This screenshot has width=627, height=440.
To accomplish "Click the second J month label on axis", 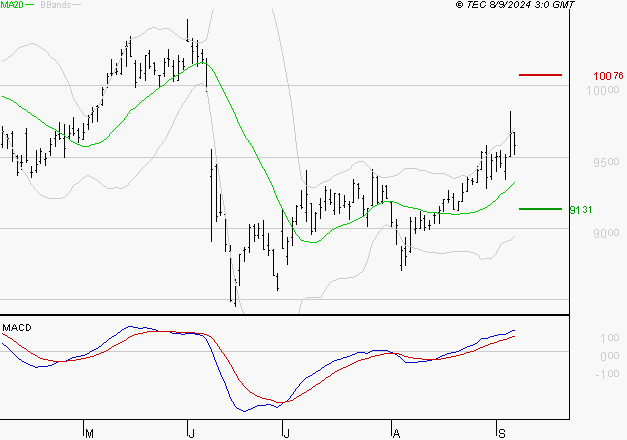I will 286,433.
